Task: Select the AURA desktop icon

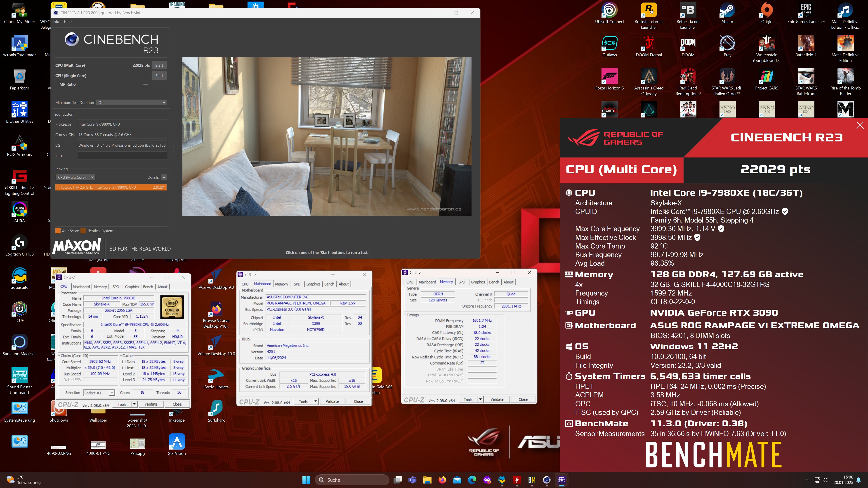Action: (19, 212)
